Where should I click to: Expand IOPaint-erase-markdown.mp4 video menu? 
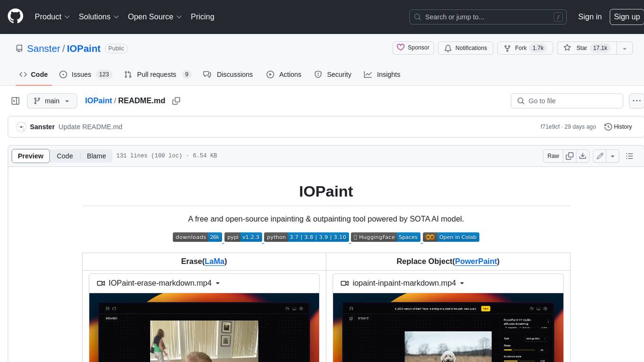159,283
